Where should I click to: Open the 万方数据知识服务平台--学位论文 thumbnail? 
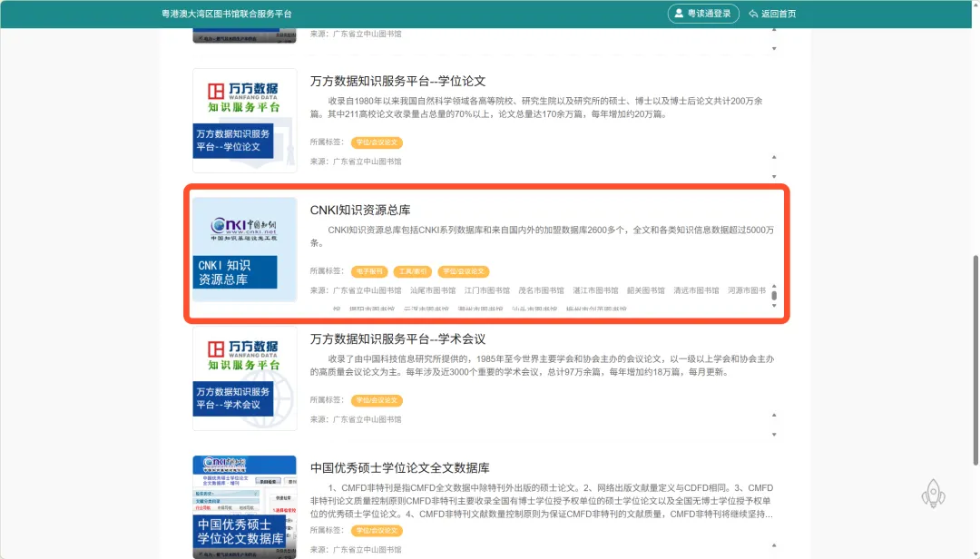point(244,120)
